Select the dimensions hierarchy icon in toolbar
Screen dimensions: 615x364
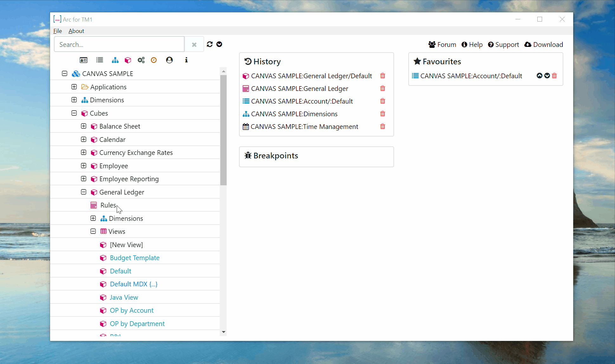click(115, 60)
